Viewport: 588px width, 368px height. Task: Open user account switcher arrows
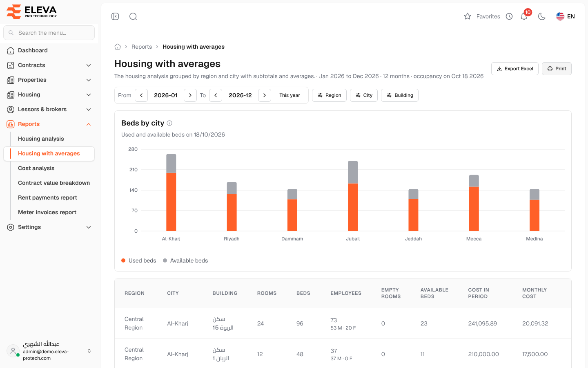[x=89, y=351]
